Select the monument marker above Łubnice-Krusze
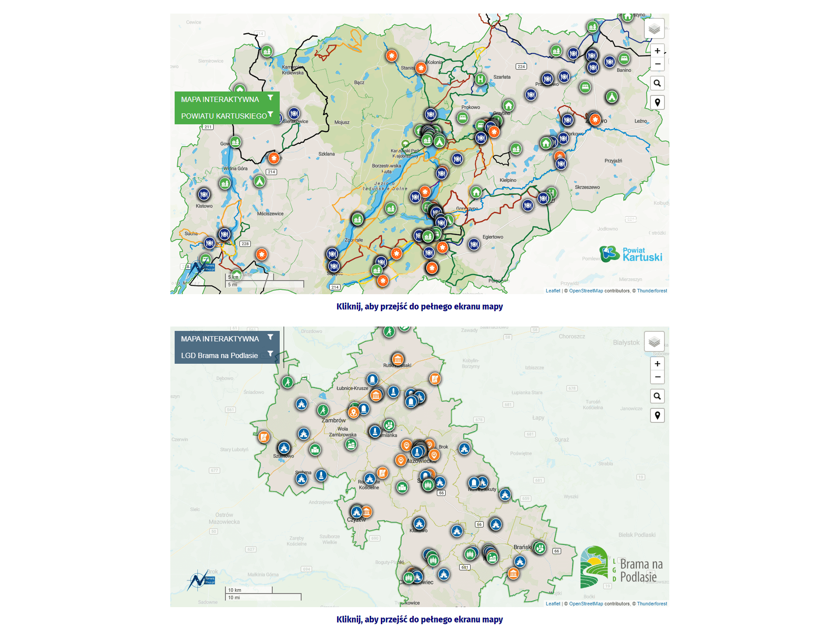Screen dimensions: 840x636 coord(373,379)
